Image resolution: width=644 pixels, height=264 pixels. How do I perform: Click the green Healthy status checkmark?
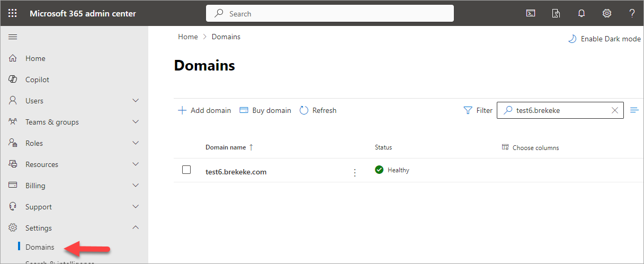[x=379, y=170]
